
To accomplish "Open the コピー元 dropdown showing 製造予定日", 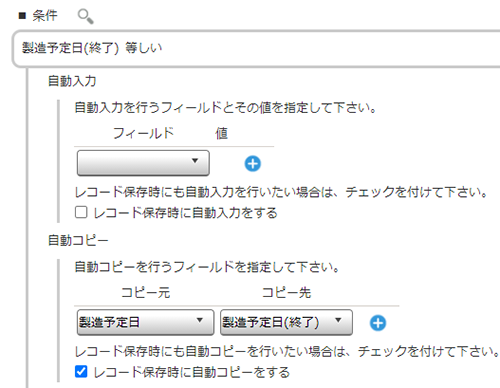I will pyautogui.click(x=145, y=322).
